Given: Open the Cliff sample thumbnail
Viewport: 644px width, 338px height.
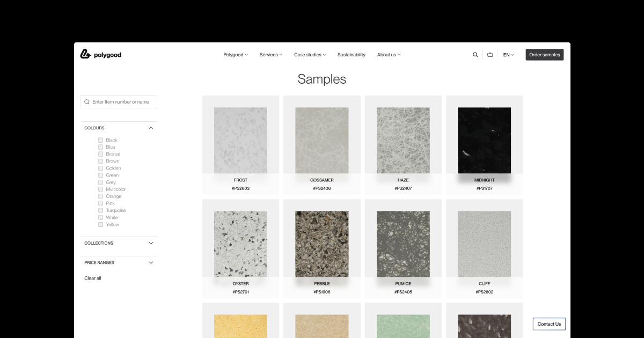Looking at the screenshot, I should 485,244.
